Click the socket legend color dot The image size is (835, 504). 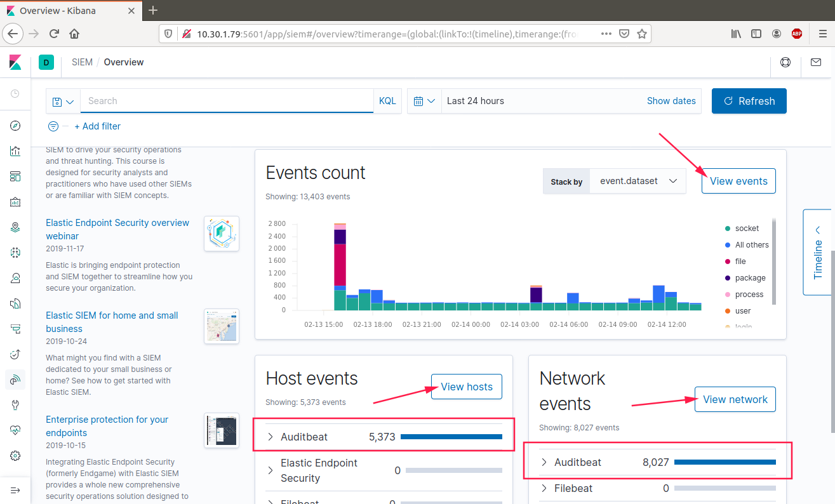pyautogui.click(x=727, y=229)
